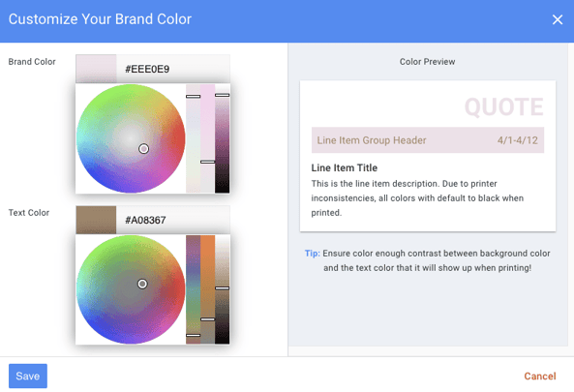
Task: Click the Cancel link
Action: [x=539, y=376]
